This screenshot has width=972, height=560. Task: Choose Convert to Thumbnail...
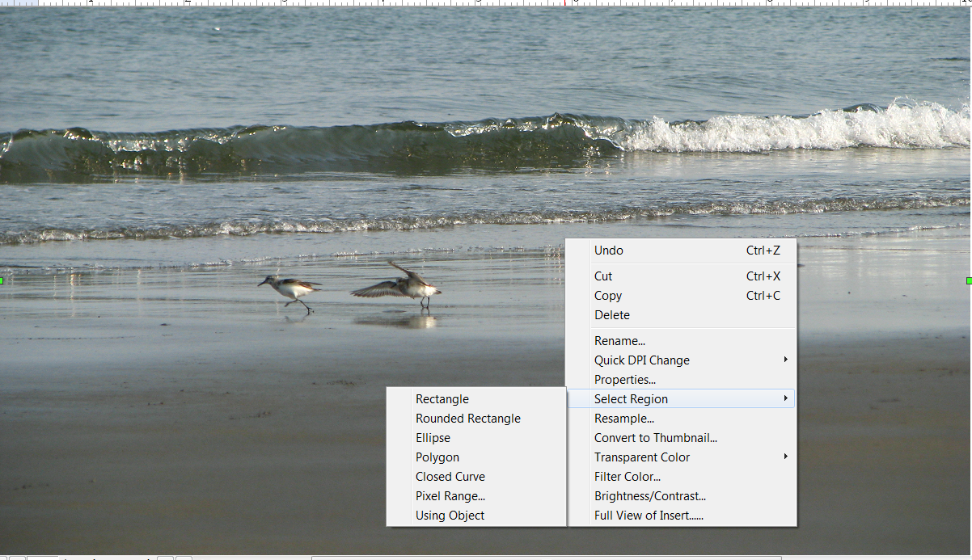(681, 438)
